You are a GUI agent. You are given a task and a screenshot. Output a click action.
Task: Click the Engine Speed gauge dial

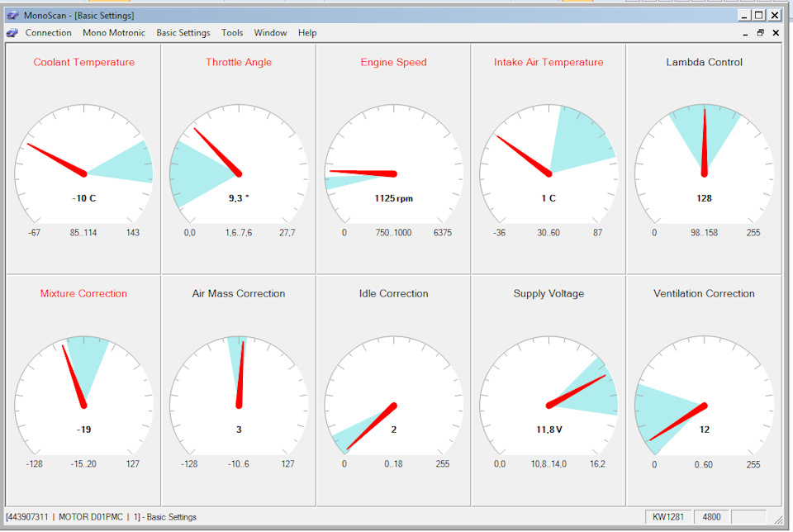point(394,164)
